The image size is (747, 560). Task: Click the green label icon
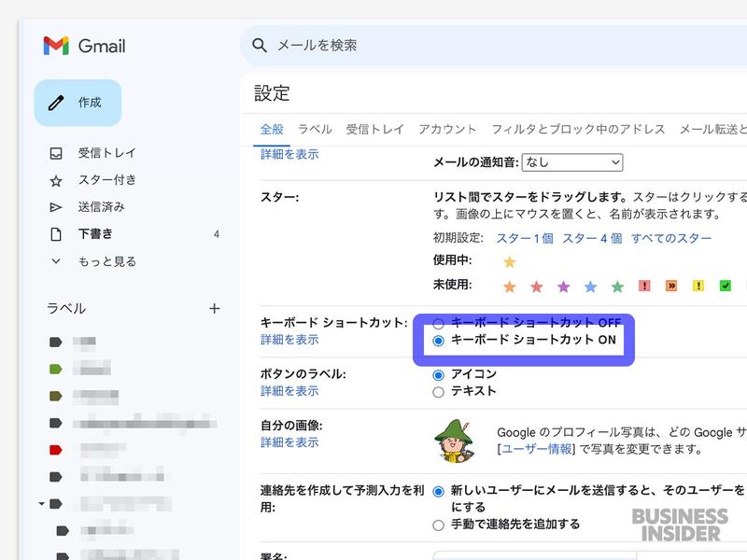coord(56,369)
